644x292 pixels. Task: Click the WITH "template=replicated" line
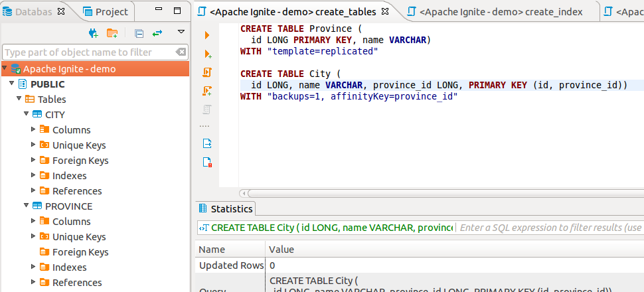click(309, 51)
